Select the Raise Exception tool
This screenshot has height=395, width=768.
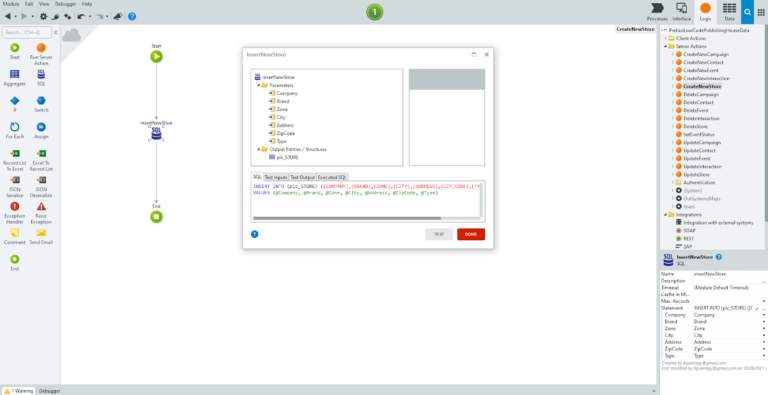tap(41, 213)
